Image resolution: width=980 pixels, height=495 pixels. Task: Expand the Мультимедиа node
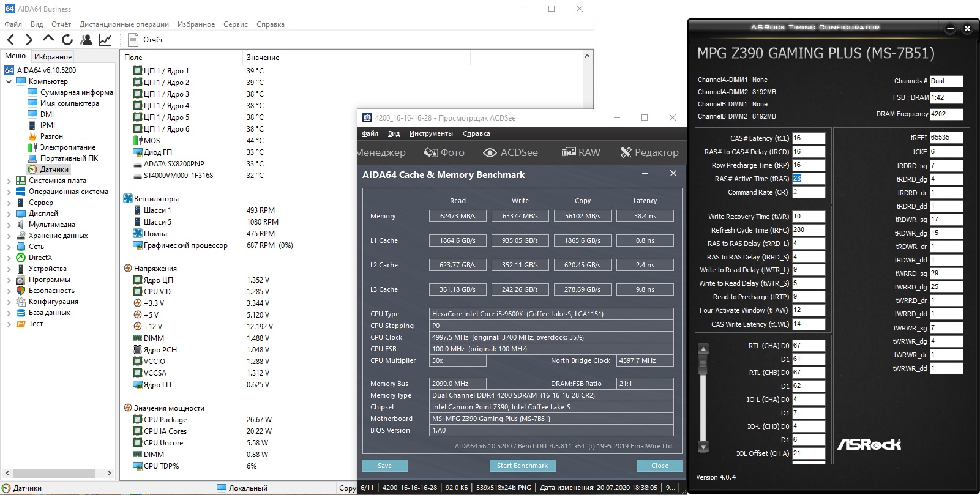[9, 225]
